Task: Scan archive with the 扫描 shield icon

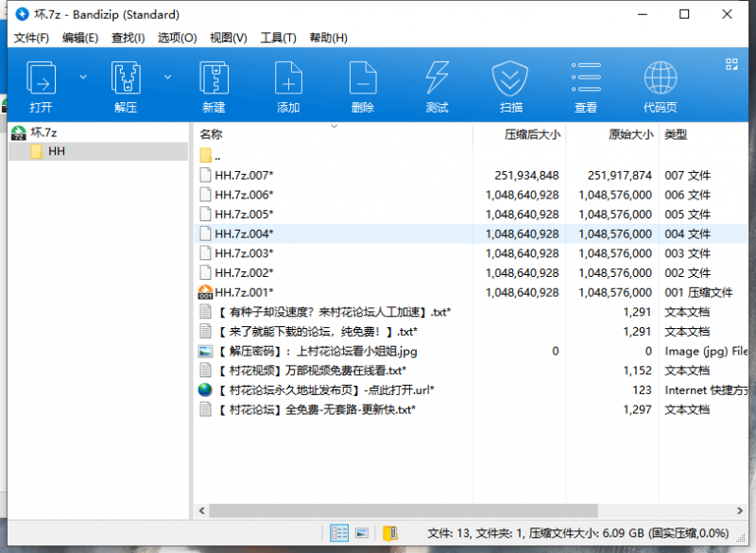Action: tap(511, 85)
